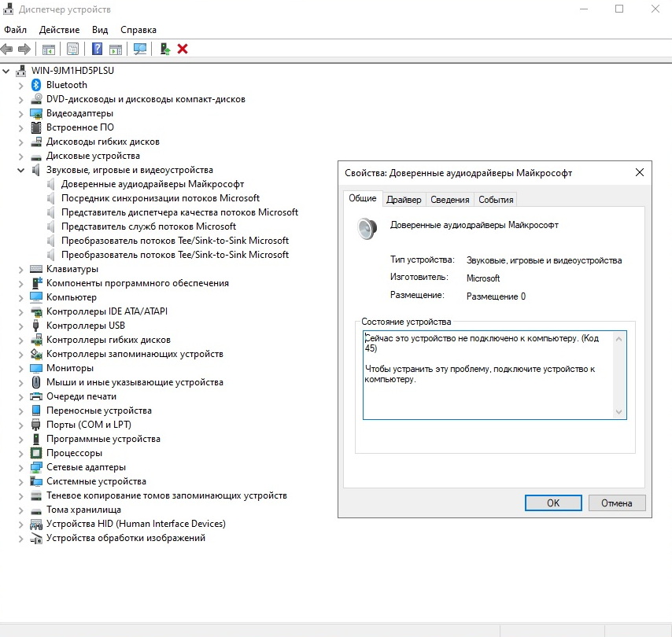Expand the Порты (COM и LPT) category
This screenshot has width=672, height=637.
(x=20, y=425)
